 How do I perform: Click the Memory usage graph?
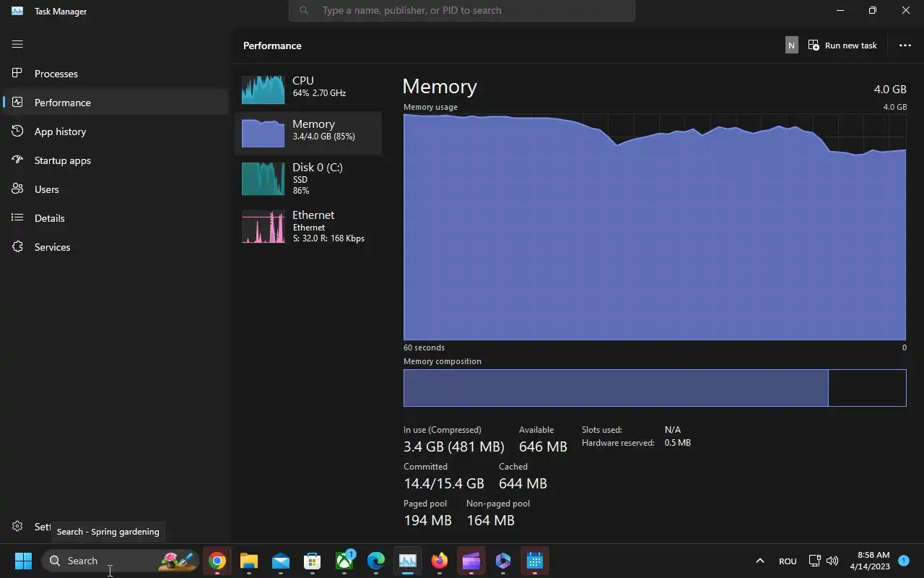(x=655, y=226)
